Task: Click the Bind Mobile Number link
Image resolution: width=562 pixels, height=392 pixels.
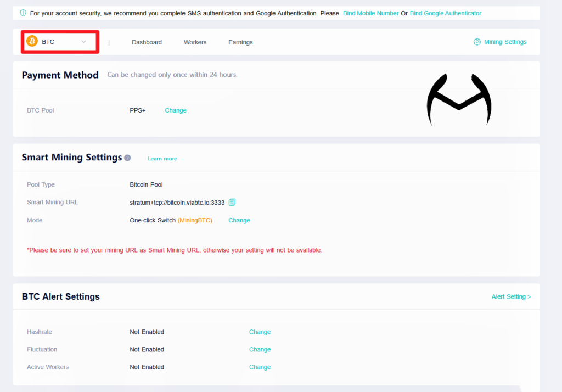Action: 370,13
